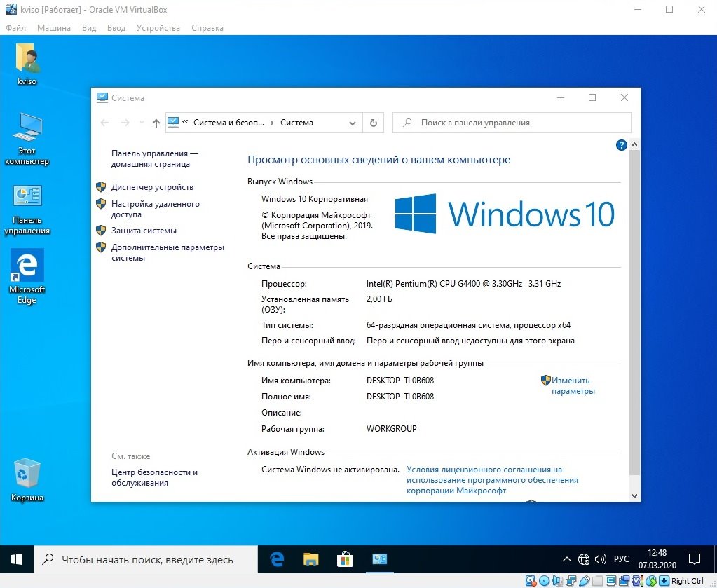Open Защита системы link
This screenshot has height=588, width=717.
[x=144, y=231]
